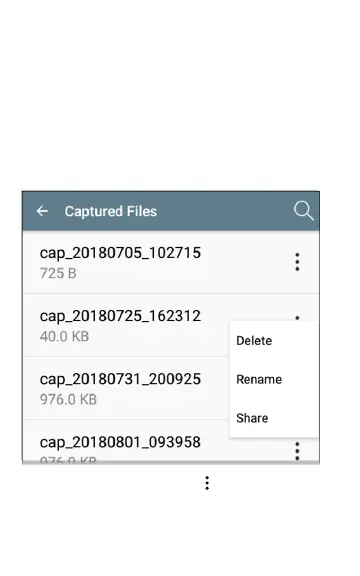Tap the back arrow beside Captured Files
Image resolution: width=360 pixels, height=576 pixels.
(x=42, y=211)
